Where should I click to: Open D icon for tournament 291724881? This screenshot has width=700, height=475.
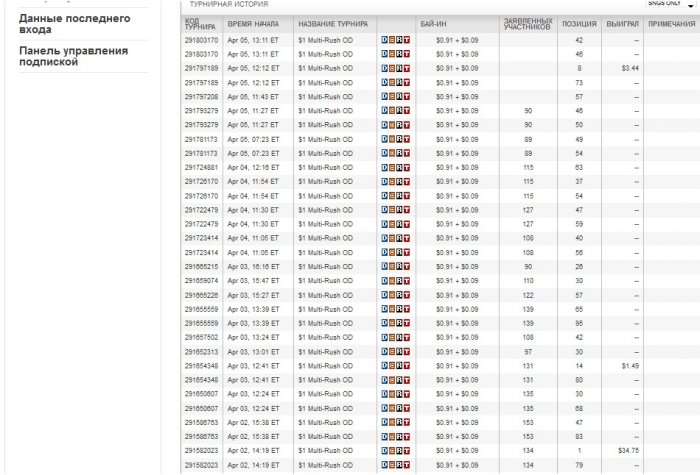(384, 167)
